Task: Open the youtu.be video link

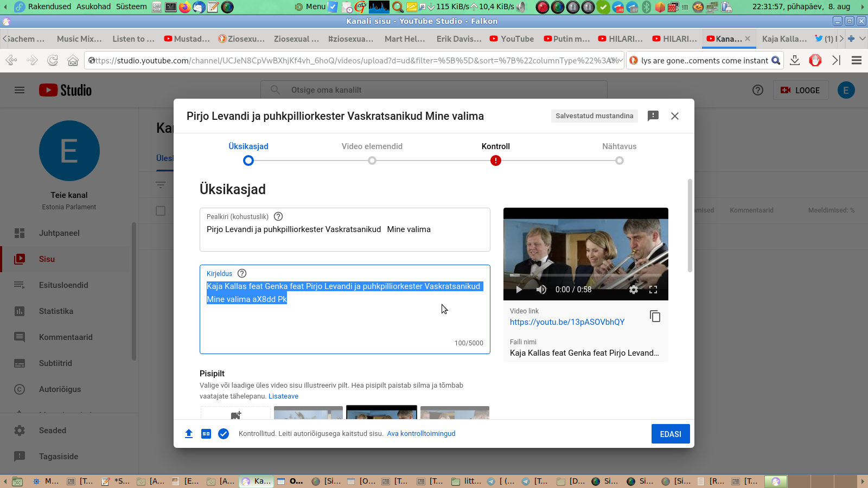Action: [567, 322]
